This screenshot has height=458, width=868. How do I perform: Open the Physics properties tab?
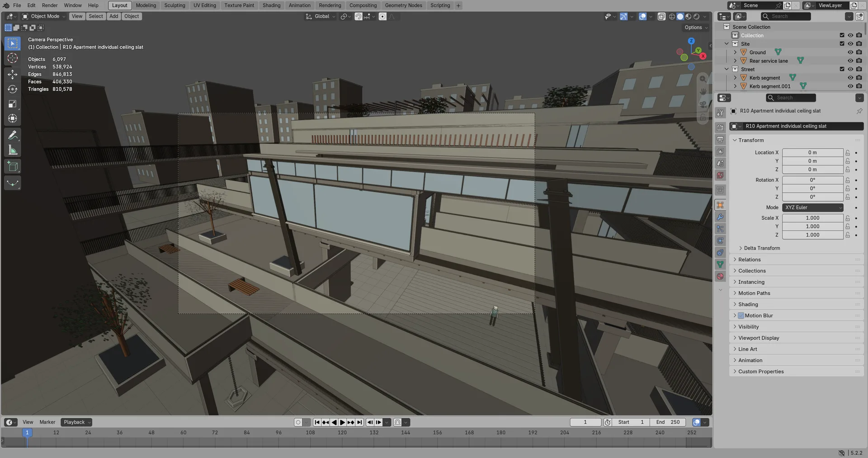720,241
